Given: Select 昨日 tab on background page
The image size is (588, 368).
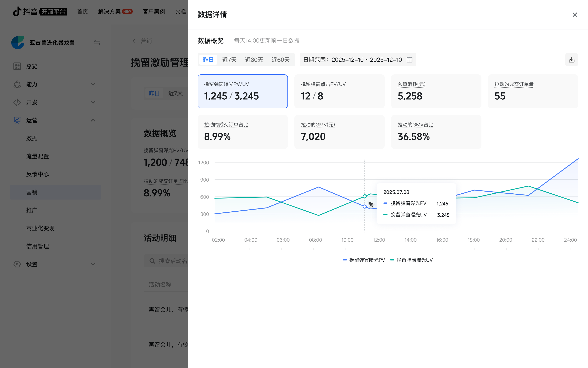Looking at the screenshot, I should pos(154,93).
